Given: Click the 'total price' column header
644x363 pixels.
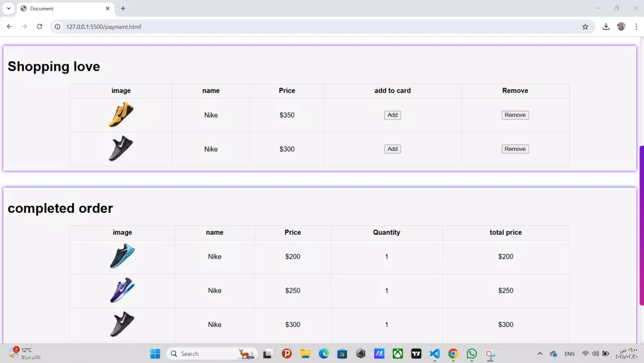Looking at the screenshot, I should pyautogui.click(x=506, y=232).
